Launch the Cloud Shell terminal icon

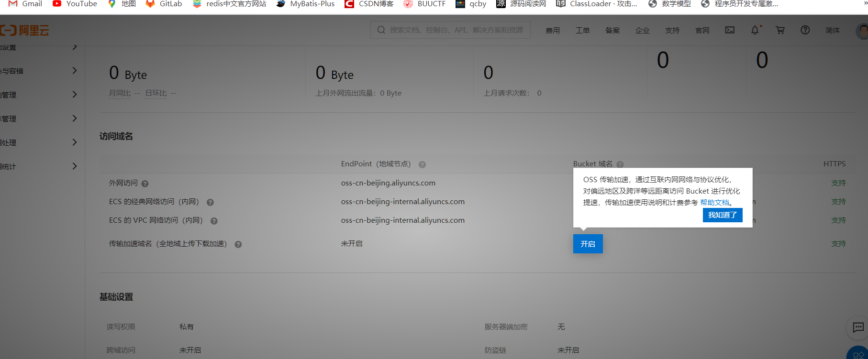[730, 30]
